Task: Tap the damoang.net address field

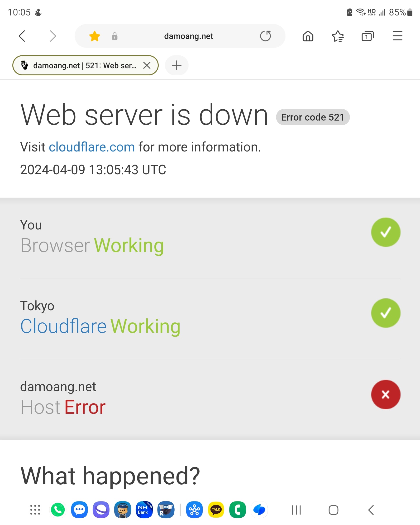Action: pyautogui.click(x=180, y=36)
